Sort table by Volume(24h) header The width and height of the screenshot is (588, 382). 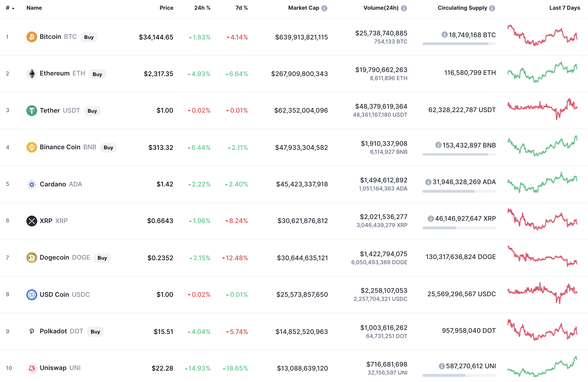(381, 8)
